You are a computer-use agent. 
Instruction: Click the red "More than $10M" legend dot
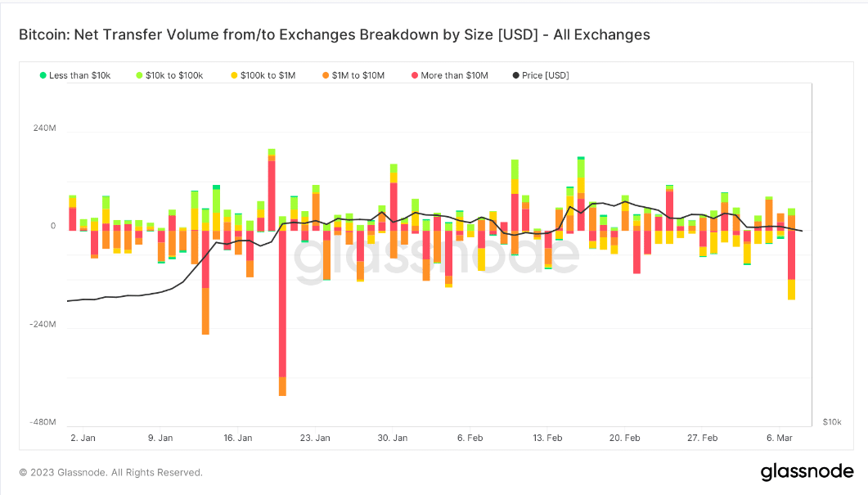pyautogui.click(x=414, y=75)
